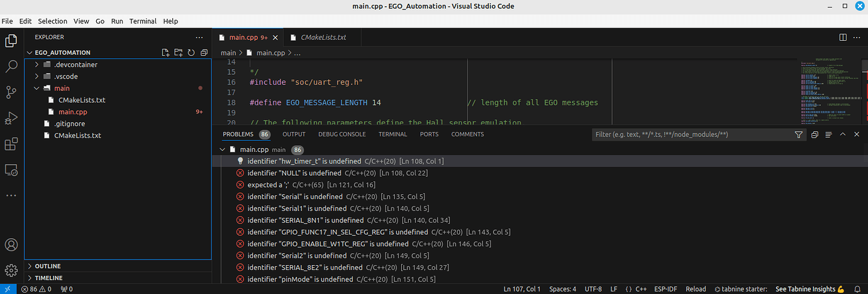The image size is (868, 294).
Task: Open the View menu
Action: pyautogui.click(x=81, y=21)
